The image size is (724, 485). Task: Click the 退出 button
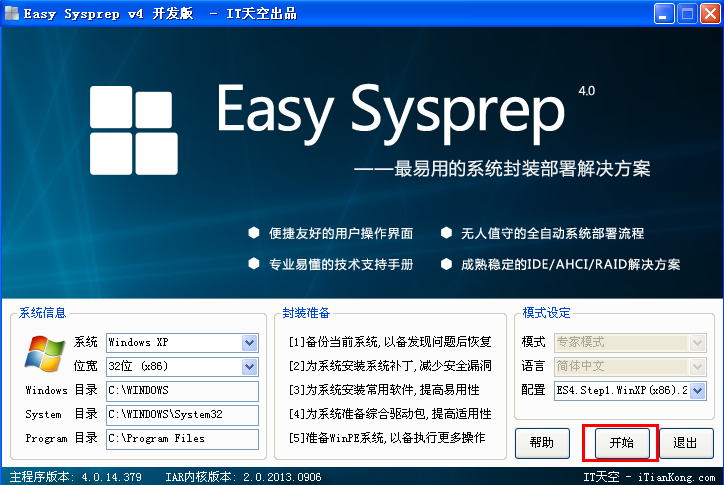[686, 442]
